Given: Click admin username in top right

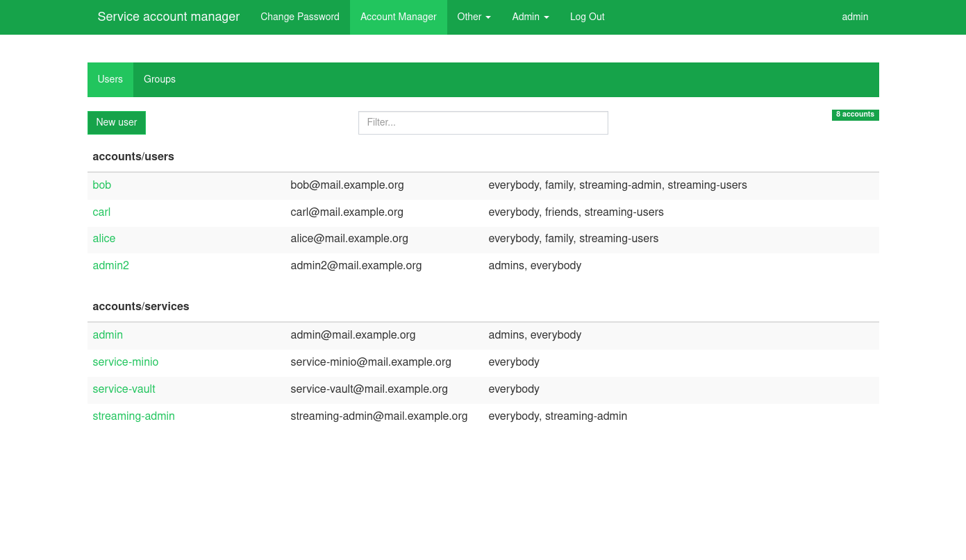Looking at the screenshot, I should click(855, 17).
